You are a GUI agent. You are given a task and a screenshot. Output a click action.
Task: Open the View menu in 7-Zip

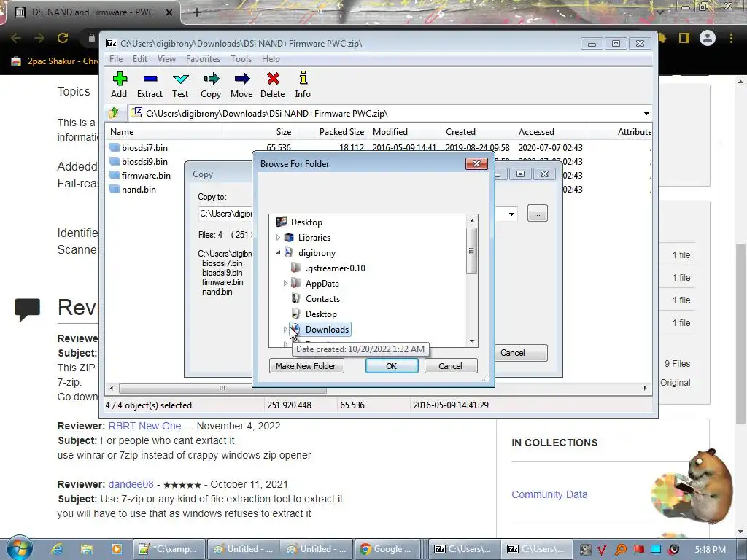click(x=167, y=59)
